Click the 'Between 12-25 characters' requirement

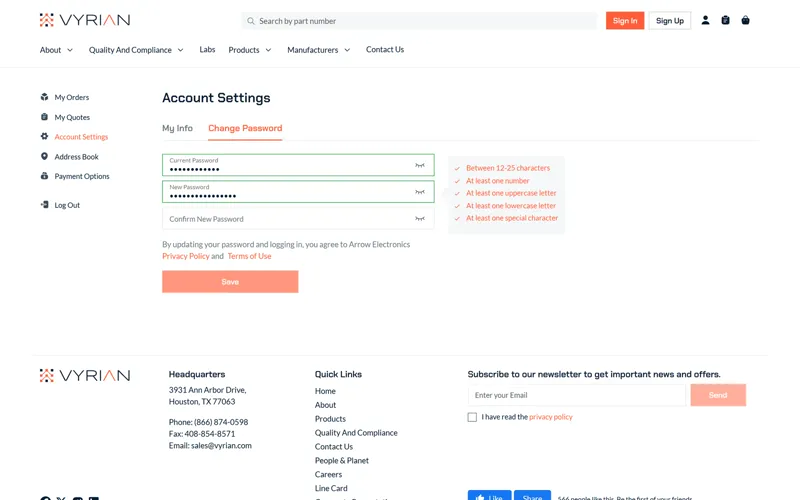[508, 168]
